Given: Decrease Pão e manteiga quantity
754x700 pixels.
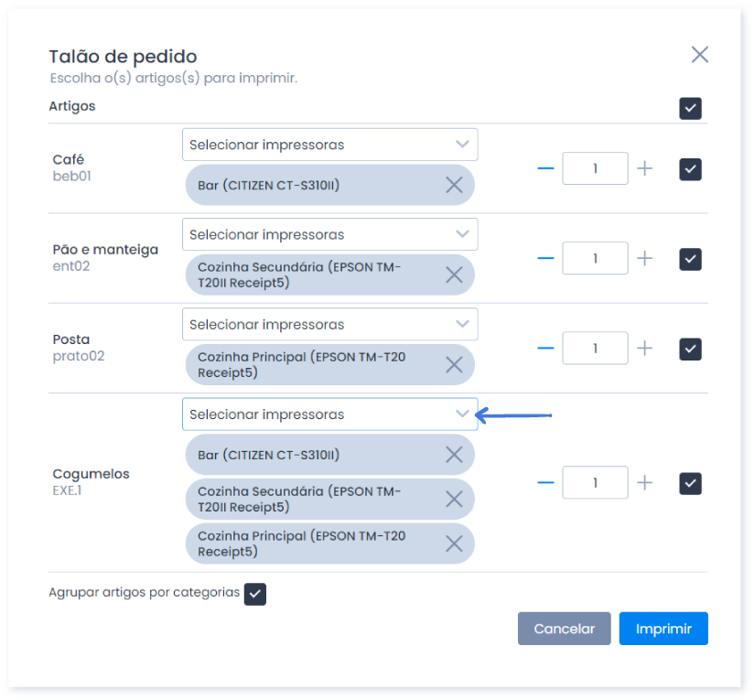Looking at the screenshot, I should point(545,258).
